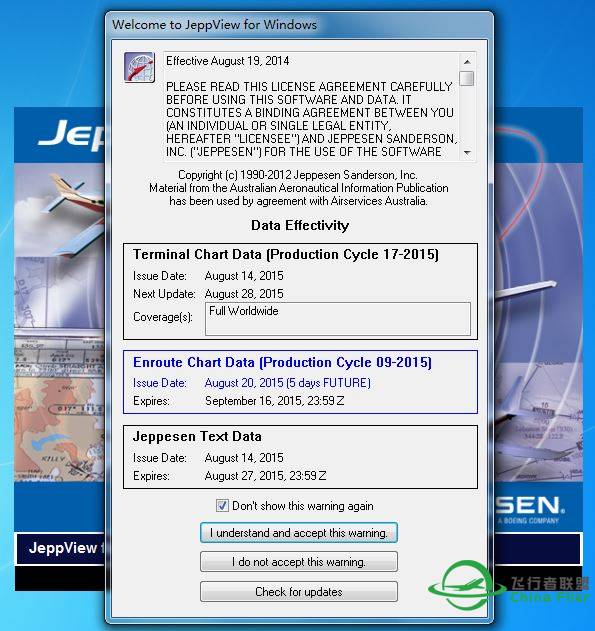Click the license agreement text area
Viewport: 595px width, 631px height.
click(x=311, y=106)
